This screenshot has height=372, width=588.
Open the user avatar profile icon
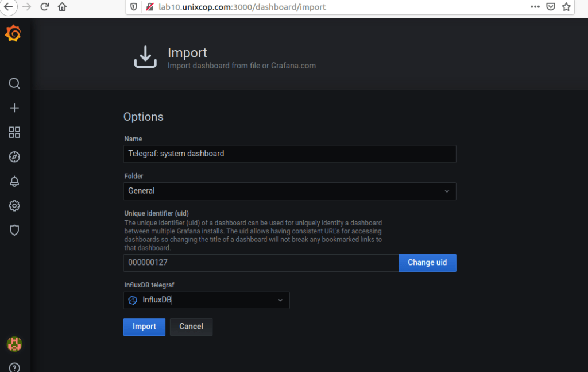coord(14,344)
